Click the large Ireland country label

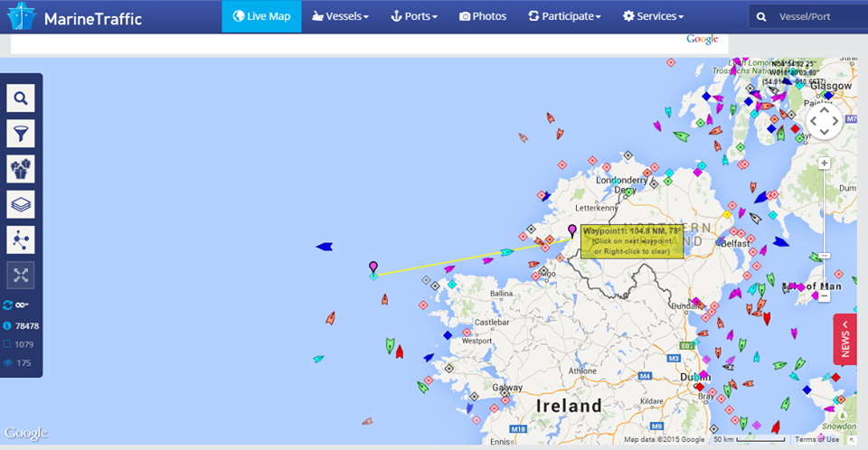tap(569, 406)
